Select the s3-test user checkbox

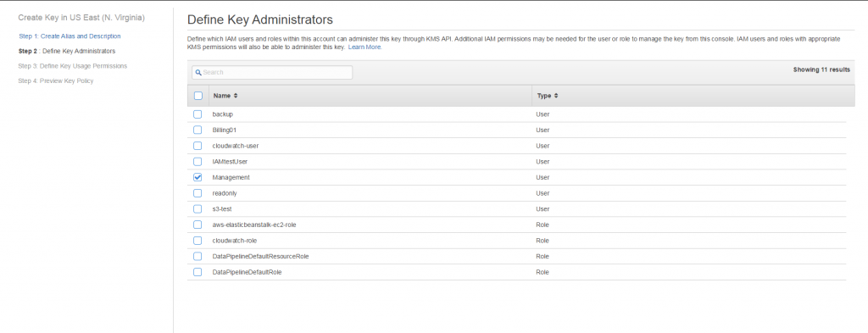(198, 209)
